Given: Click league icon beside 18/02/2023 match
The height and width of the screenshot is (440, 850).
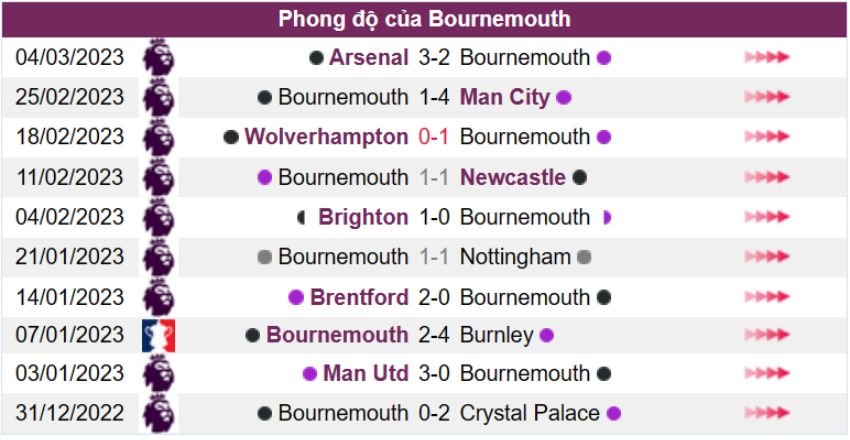Looking at the screenshot, I should tap(158, 137).
